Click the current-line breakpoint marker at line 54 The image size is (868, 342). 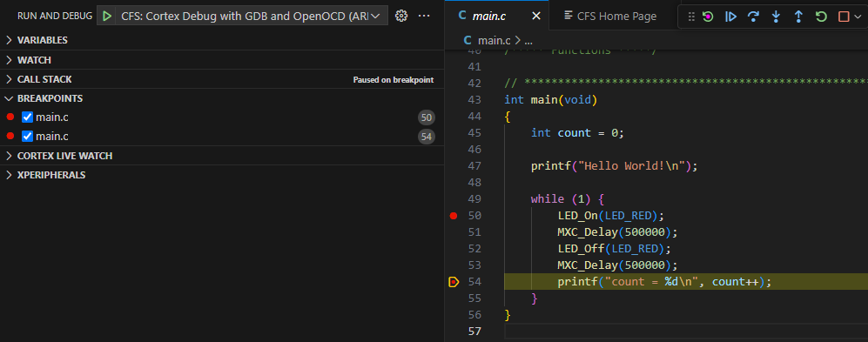click(454, 282)
